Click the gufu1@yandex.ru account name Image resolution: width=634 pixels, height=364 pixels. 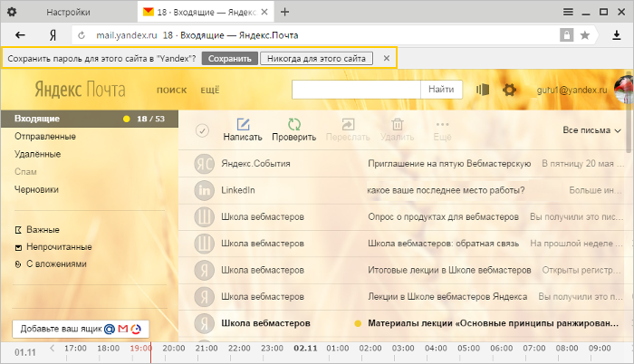point(572,91)
